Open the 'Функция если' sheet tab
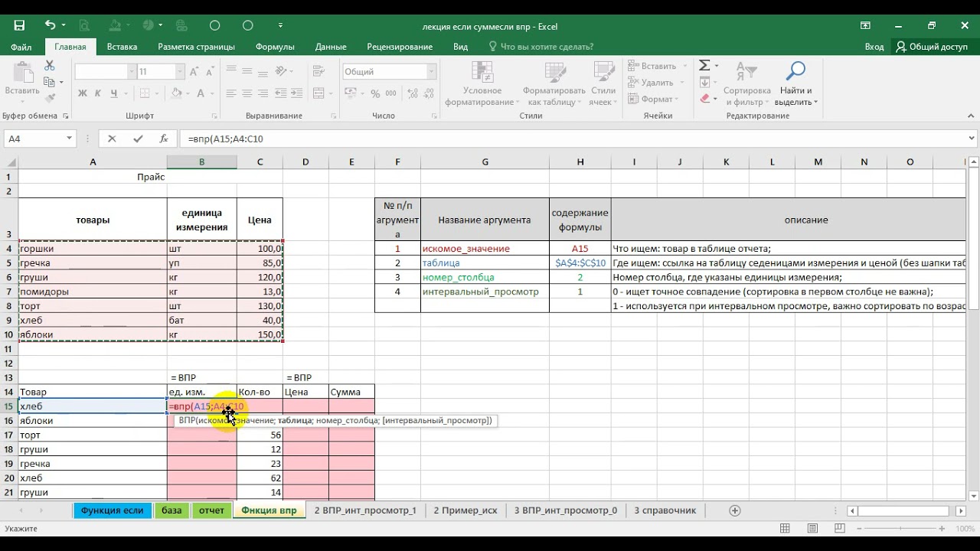980x551 pixels. (112, 510)
